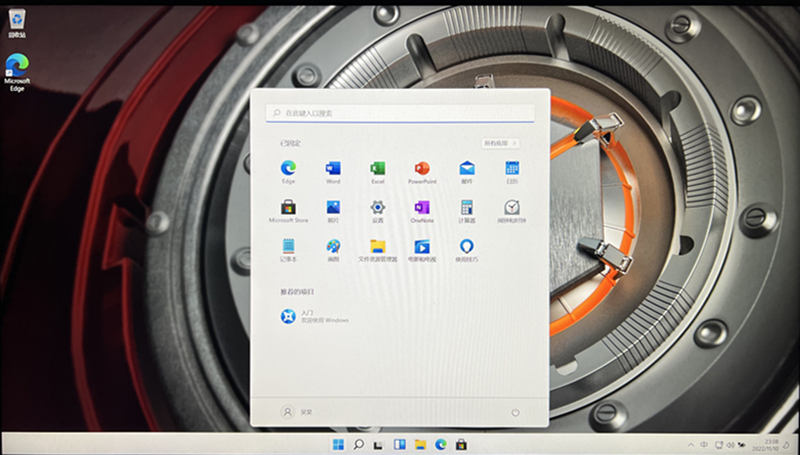Open Edge from the pinned apps
The height and width of the screenshot is (455, 800).
(288, 172)
